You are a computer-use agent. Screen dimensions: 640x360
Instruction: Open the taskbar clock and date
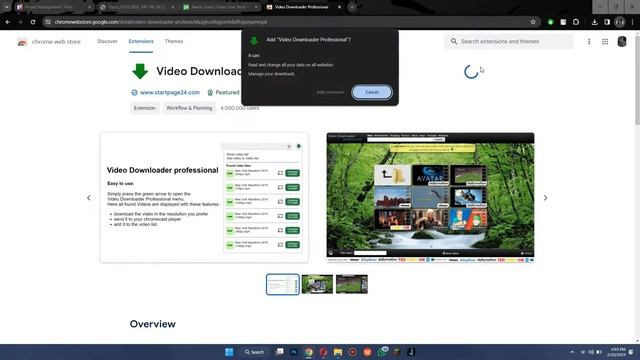[616, 352]
